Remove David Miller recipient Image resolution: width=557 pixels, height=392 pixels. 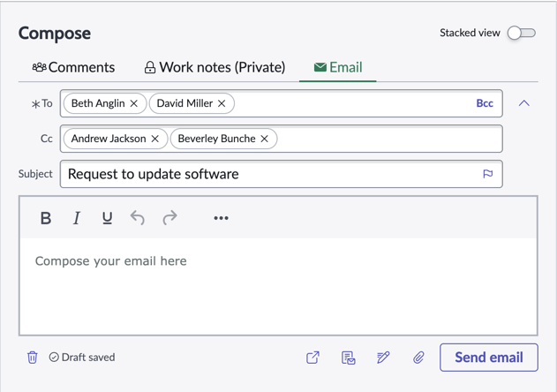222,103
